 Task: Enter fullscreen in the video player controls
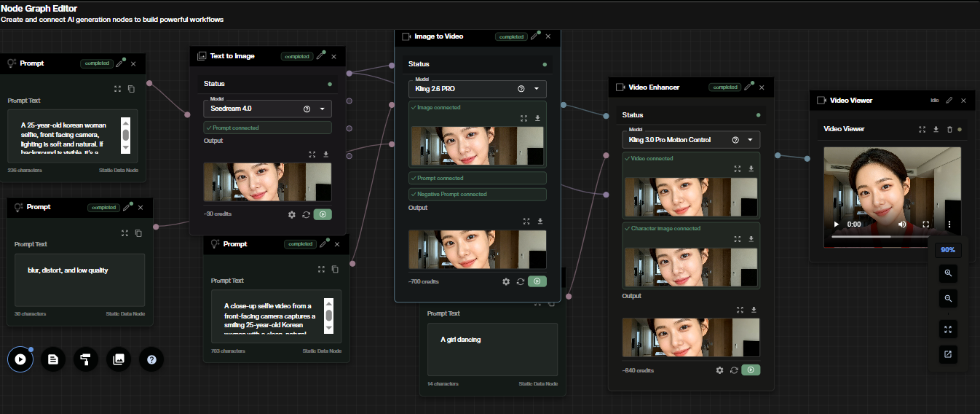[926, 224]
